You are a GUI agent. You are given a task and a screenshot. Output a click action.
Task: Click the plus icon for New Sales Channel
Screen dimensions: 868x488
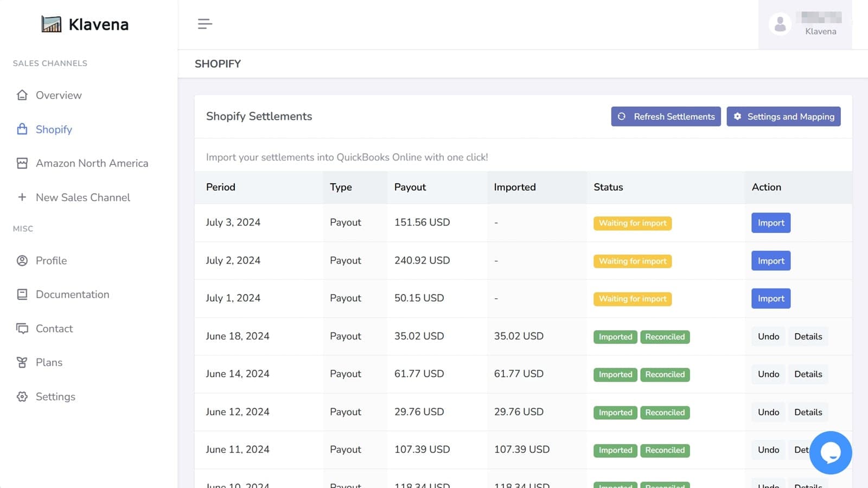pyautogui.click(x=22, y=197)
